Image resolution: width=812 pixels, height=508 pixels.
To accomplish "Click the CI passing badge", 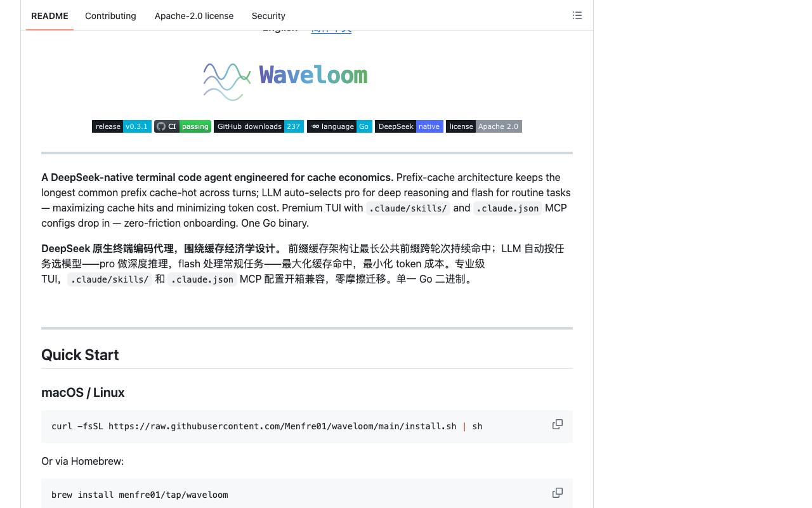I will (183, 126).
